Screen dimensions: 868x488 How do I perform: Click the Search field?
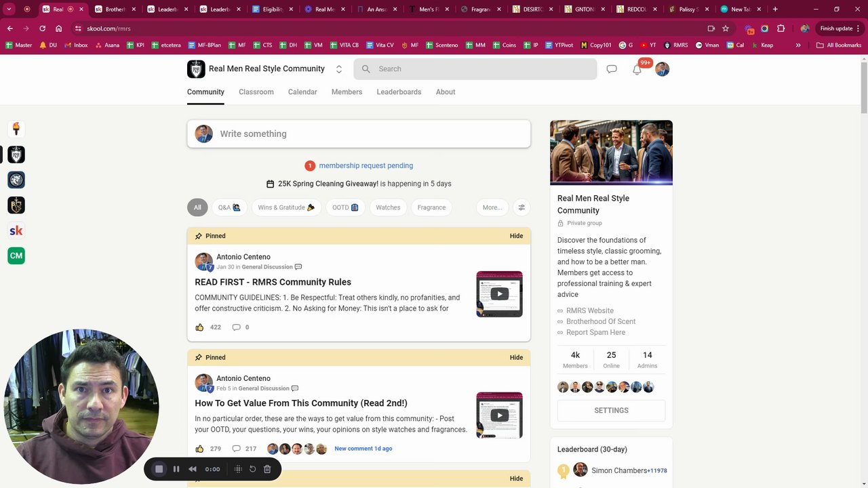pos(475,69)
